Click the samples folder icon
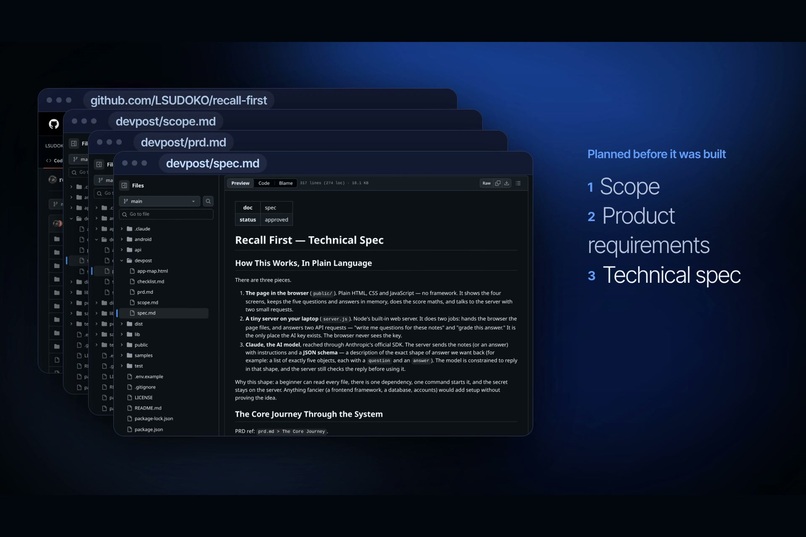The height and width of the screenshot is (537, 806). (130, 356)
